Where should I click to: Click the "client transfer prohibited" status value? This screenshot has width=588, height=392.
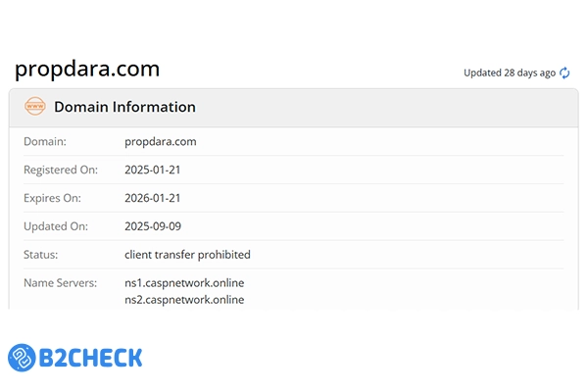(187, 255)
